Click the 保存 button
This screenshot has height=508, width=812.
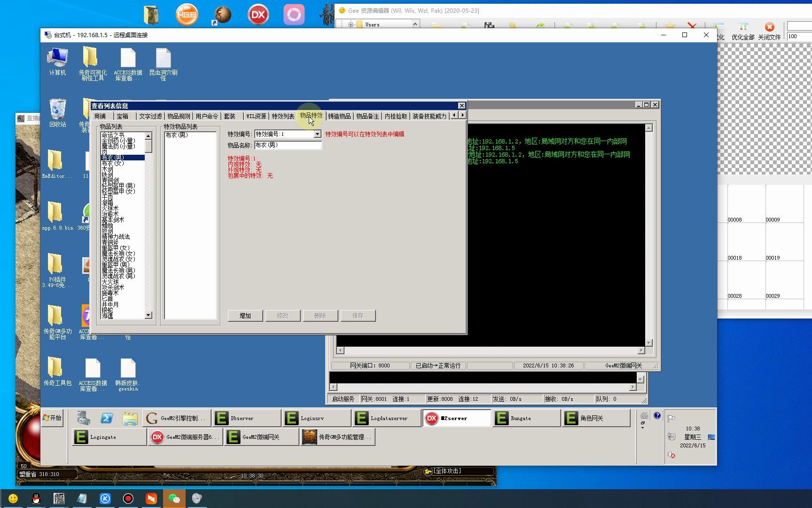click(358, 316)
